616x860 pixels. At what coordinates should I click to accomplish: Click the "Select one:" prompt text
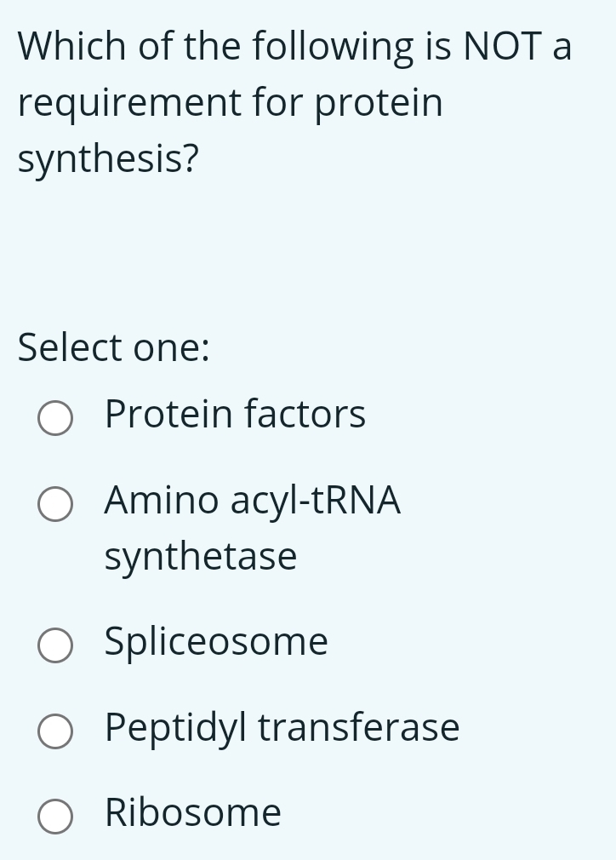(114, 347)
